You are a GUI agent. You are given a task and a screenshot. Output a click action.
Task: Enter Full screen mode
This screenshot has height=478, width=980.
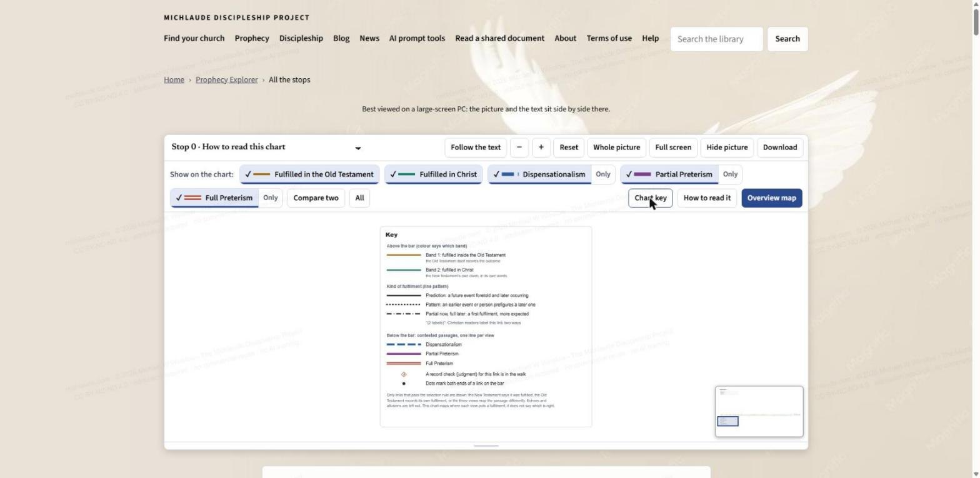[x=673, y=148]
